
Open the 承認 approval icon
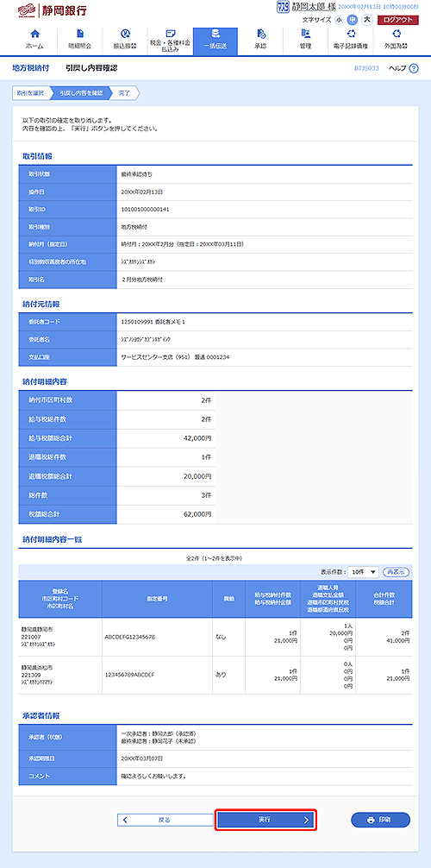click(261, 34)
